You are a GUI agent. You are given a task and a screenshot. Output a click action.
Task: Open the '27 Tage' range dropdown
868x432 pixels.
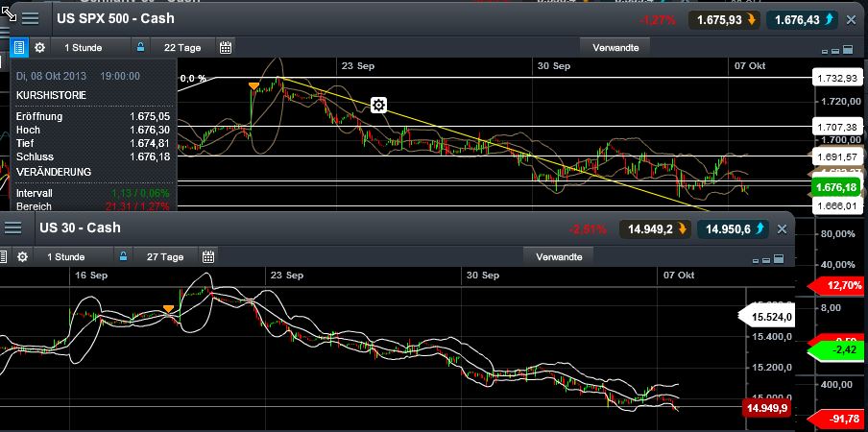coord(165,256)
